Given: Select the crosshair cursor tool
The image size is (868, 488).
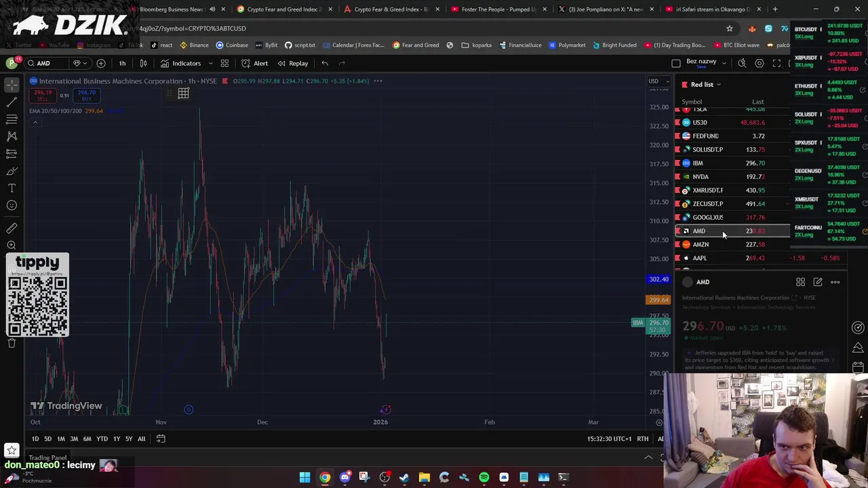Looking at the screenshot, I should 12,85.
